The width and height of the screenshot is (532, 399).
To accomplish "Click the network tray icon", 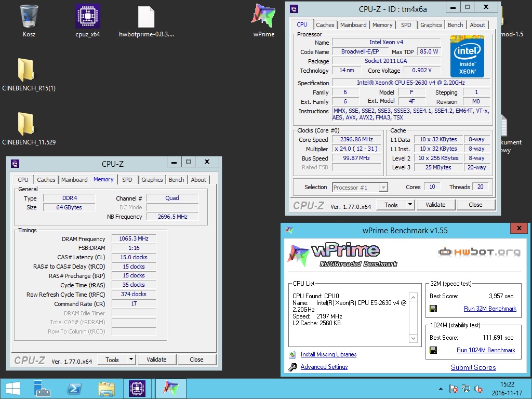I will 466,389.
